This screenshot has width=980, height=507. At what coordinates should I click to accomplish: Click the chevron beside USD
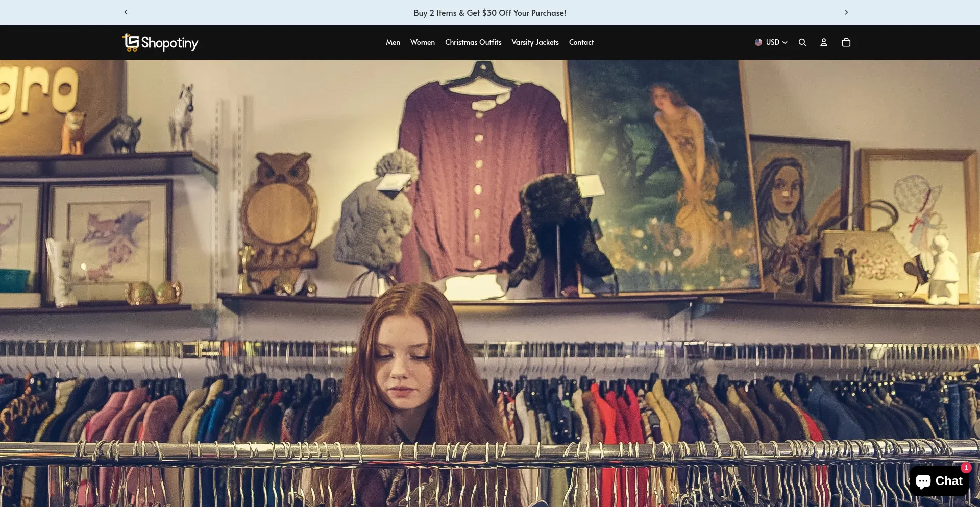click(x=785, y=42)
